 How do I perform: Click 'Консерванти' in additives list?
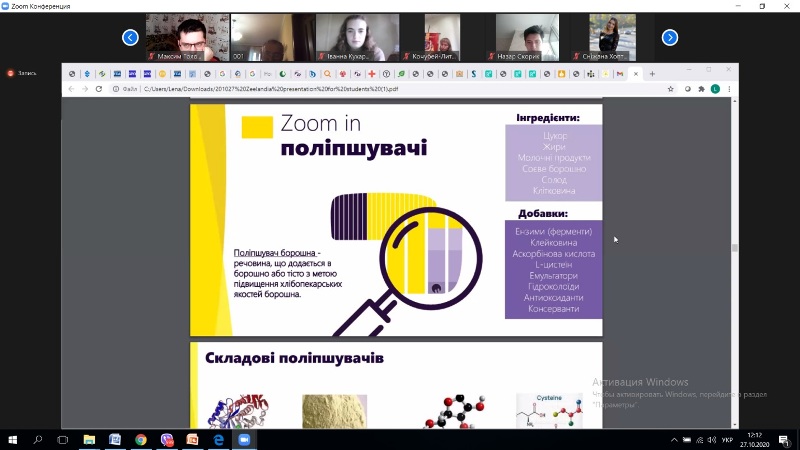(x=554, y=309)
